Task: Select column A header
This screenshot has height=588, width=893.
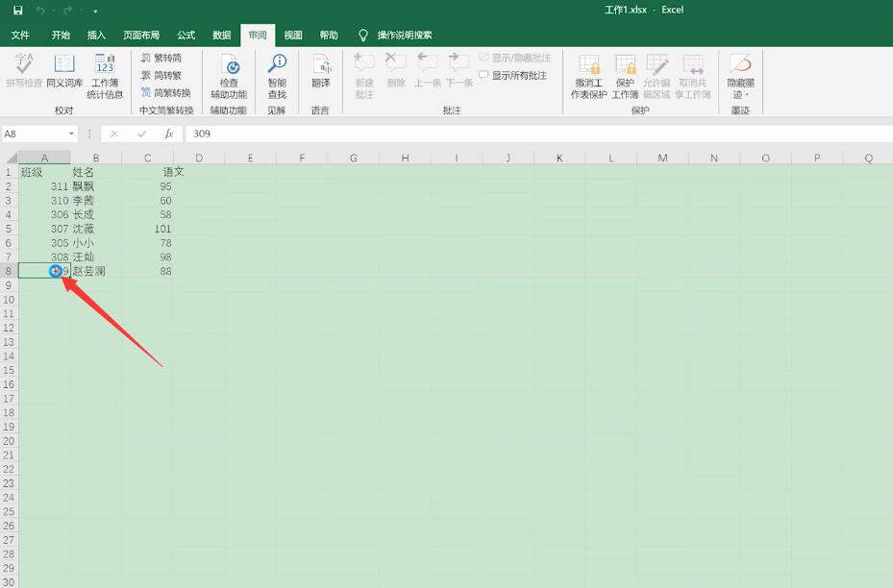Action: pos(44,158)
